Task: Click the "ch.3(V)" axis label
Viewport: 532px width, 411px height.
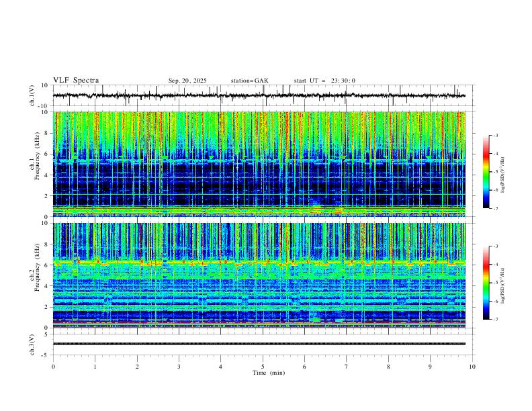Action: point(32,345)
